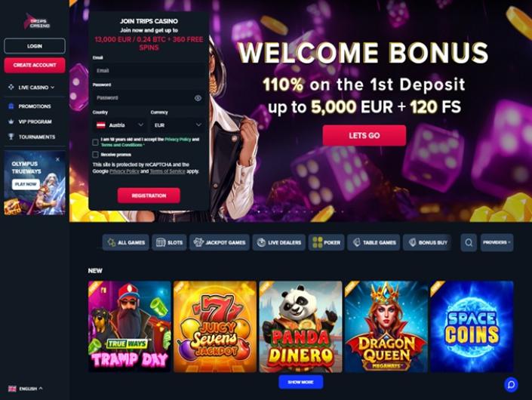Open the Currency dropdown showing EUR
This screenshot has width=532, height=400.
[x=178, y=125]
